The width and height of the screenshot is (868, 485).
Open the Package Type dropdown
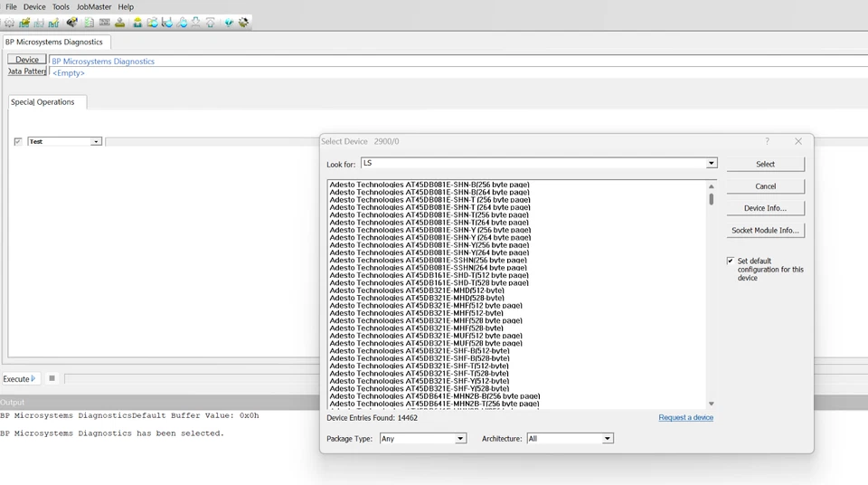point(423,439)
